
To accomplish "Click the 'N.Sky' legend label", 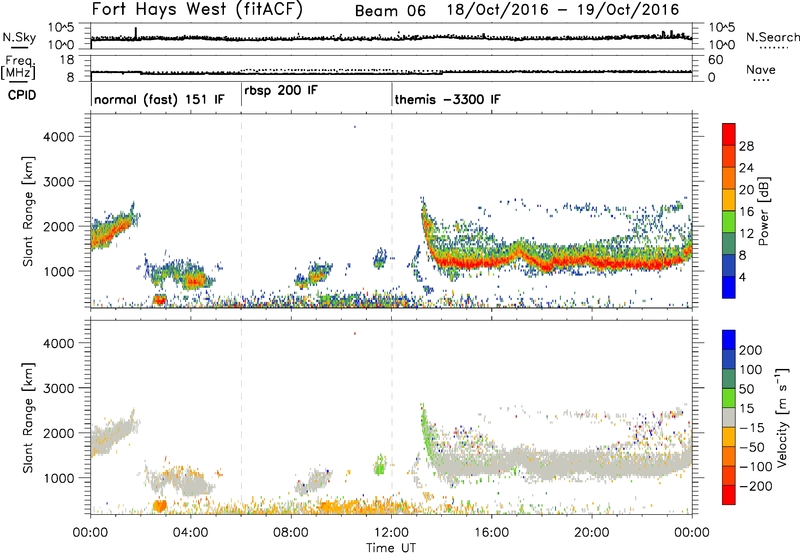I will (19, 37).
